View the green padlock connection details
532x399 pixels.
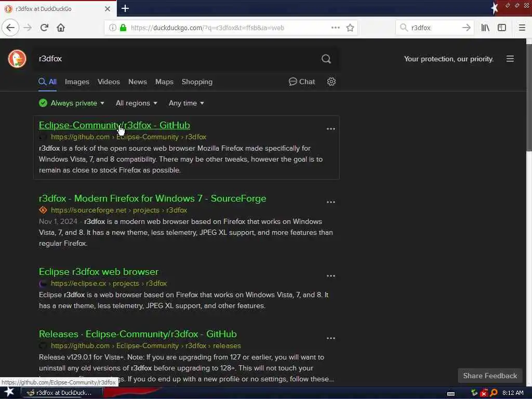pos(123,28)
